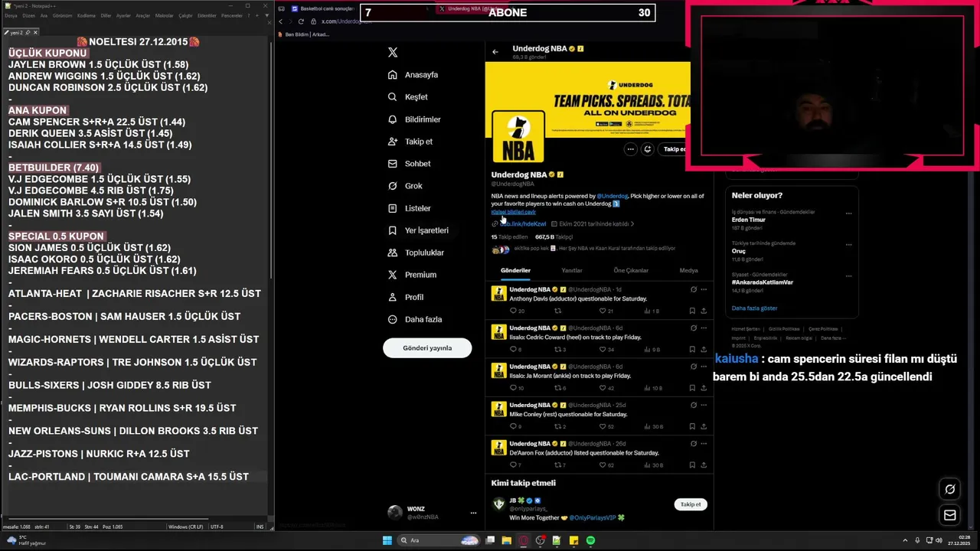Reload the browser page
This screenshot has width=980, height=551.
(x=301, y=21)
